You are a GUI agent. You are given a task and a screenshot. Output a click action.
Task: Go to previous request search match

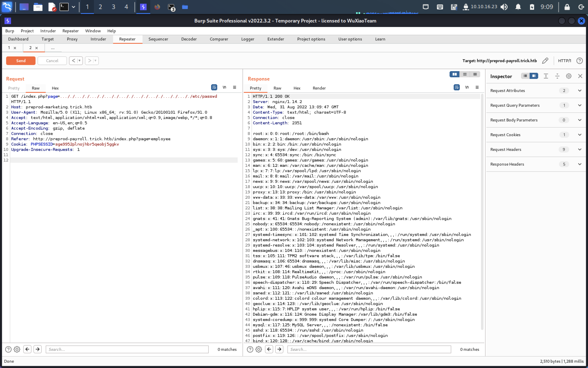tap(27, 350)
